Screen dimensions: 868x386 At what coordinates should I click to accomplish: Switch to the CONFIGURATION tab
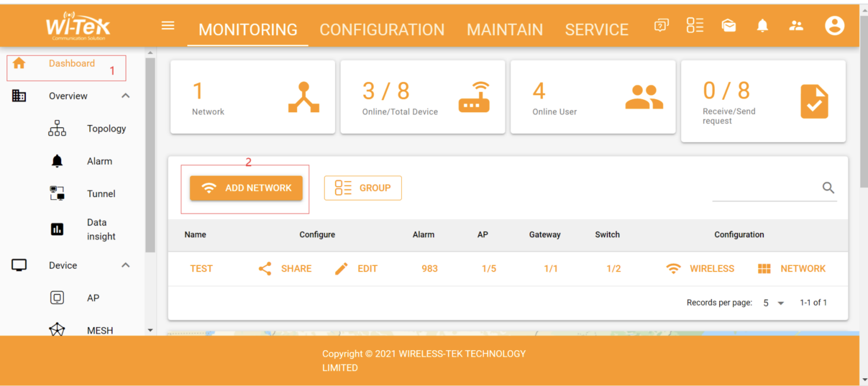pos(382,30)
